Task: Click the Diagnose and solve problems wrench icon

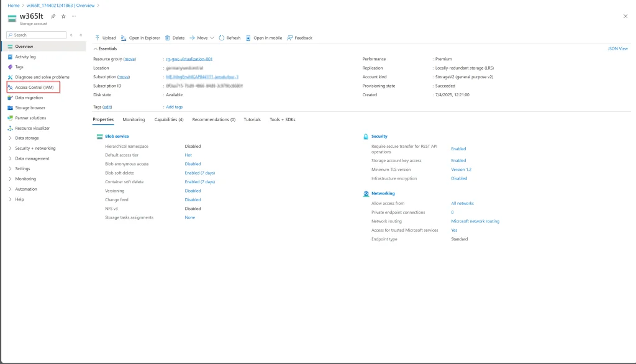Action: point(10,77)
